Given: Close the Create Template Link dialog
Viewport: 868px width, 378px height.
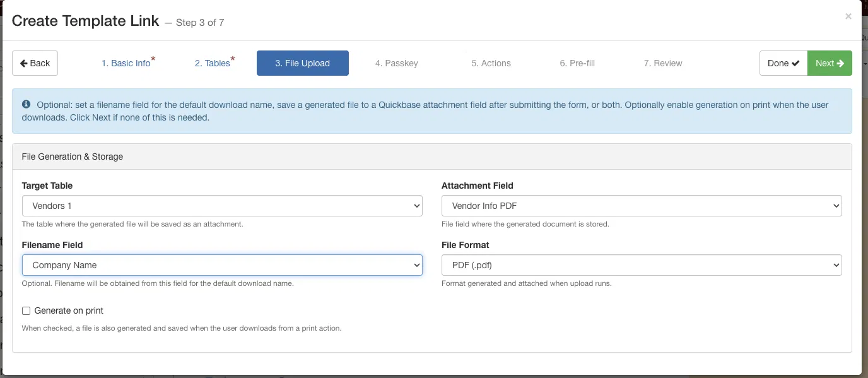Looking at the screenshot, I should (848, 16).
